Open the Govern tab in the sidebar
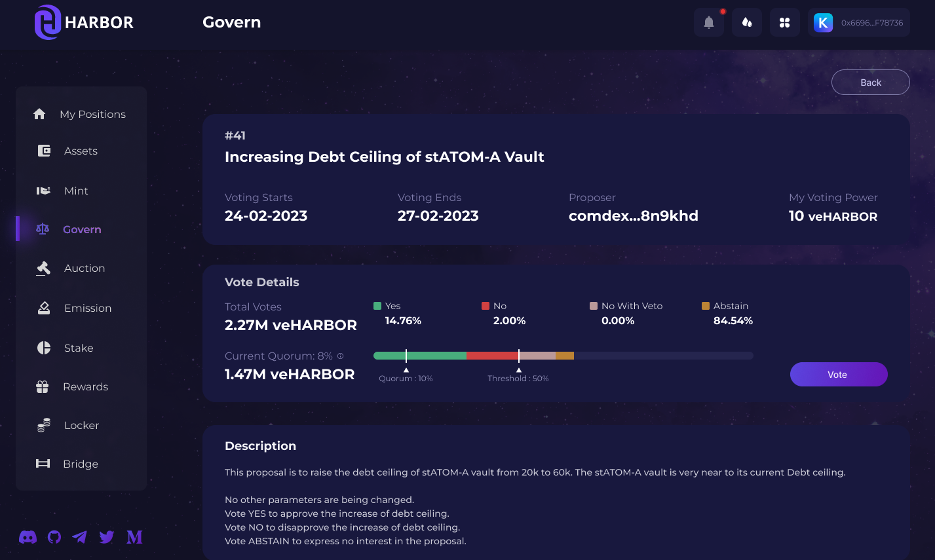Screen dimensions: 935x560 [x=81, y=229]
